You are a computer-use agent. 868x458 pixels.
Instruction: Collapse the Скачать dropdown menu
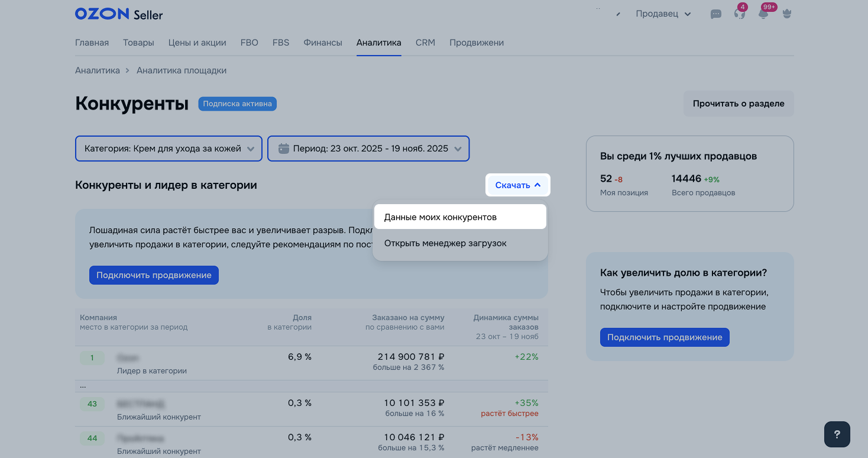click(518, 185)
